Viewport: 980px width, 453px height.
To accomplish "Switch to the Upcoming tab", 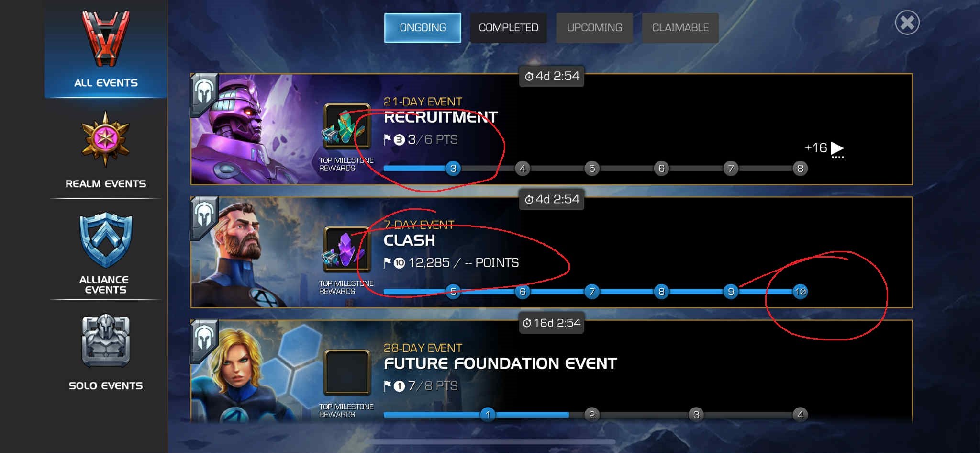I will [x=594, y=28].
